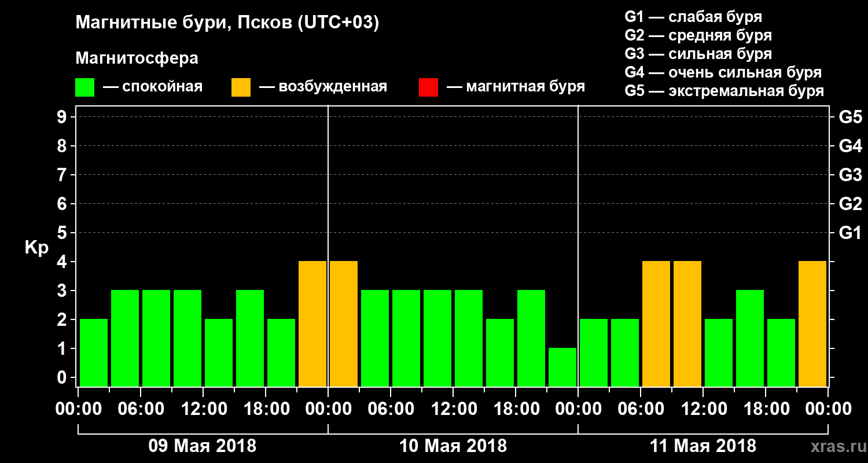Click the 'G5' label on the right axis
This screenshot has width=868, height=463.
pos(850,117)
